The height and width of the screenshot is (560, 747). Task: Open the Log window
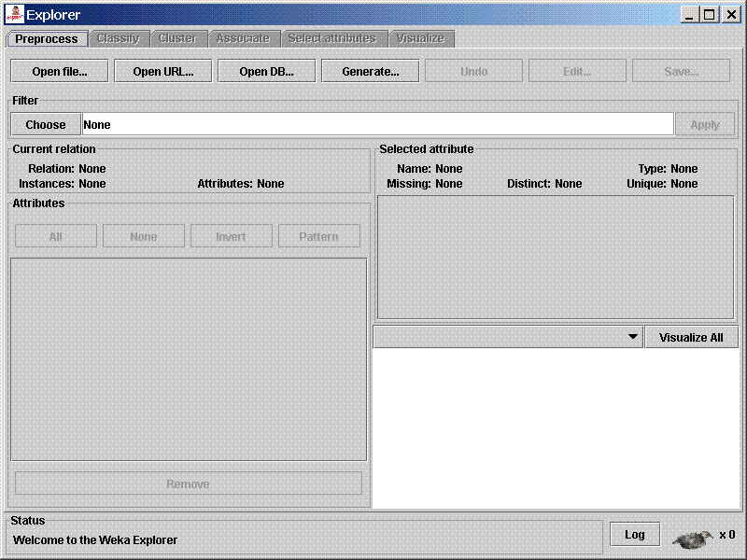(635, 535)
